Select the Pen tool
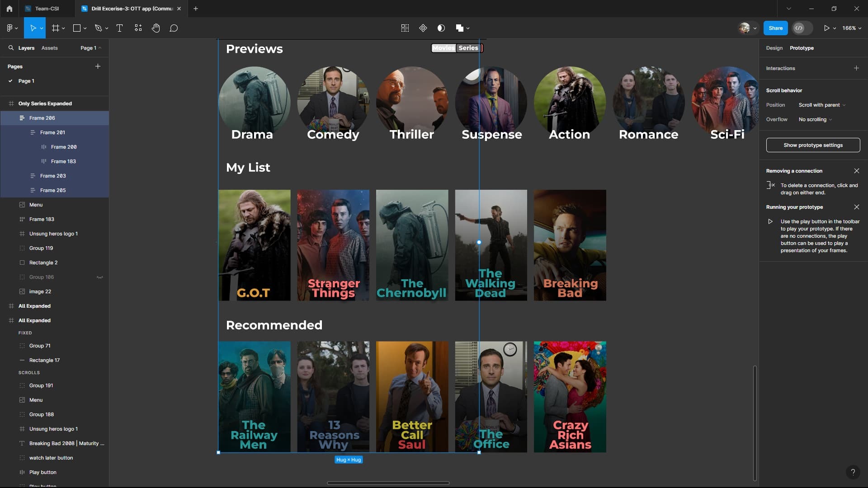Viewport: 868px width, 488px height. [x=98, y=28]
